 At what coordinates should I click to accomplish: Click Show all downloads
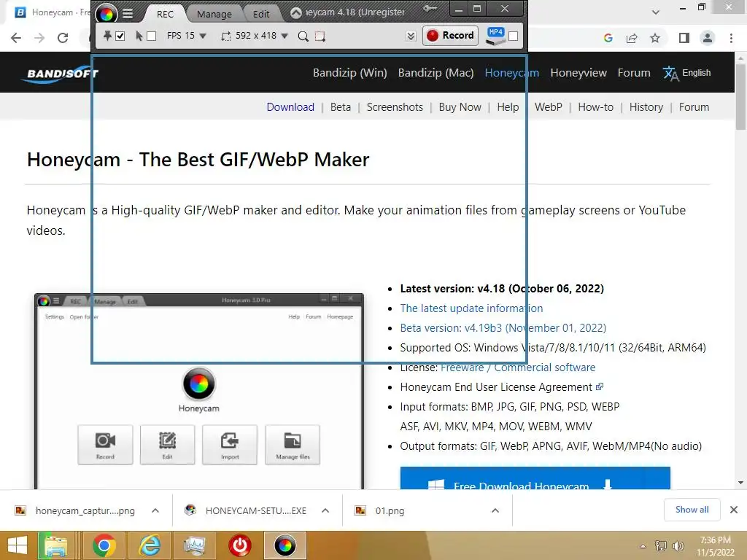pyautogui.click(x=692, y=510)
